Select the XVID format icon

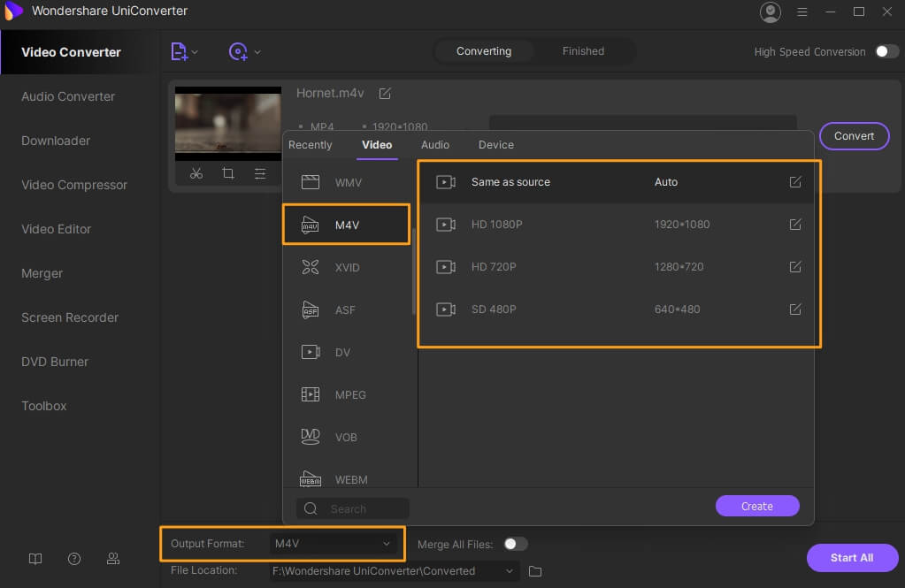[x=311, y=267]
